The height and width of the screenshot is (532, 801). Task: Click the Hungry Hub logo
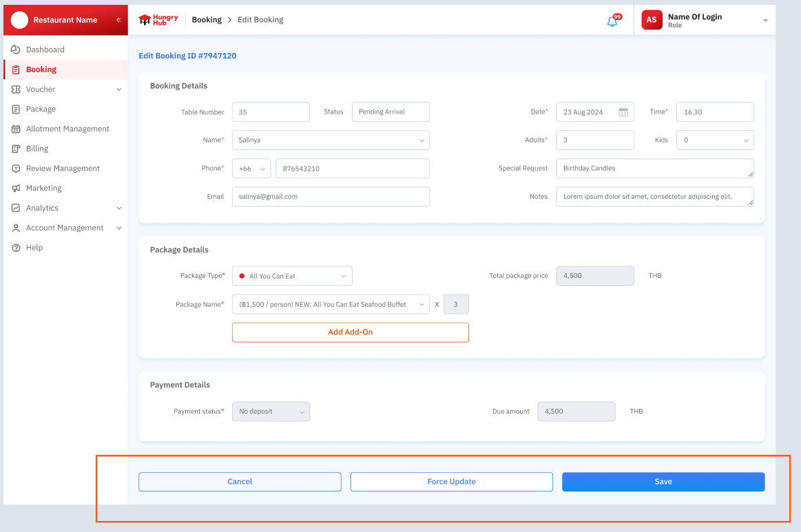158,20
